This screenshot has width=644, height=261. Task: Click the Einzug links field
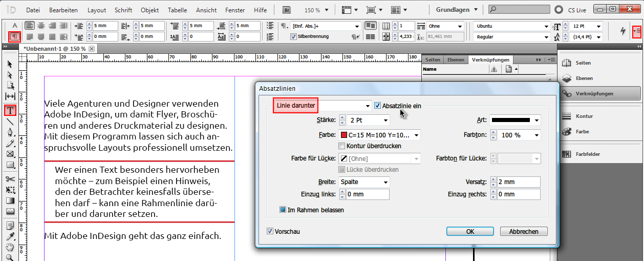click(x=368, y=194)
